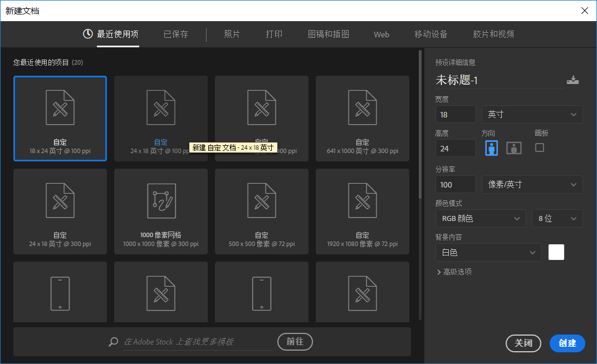Click the 创建 button
Screen dimensions: 597x364
click(567, 343)
